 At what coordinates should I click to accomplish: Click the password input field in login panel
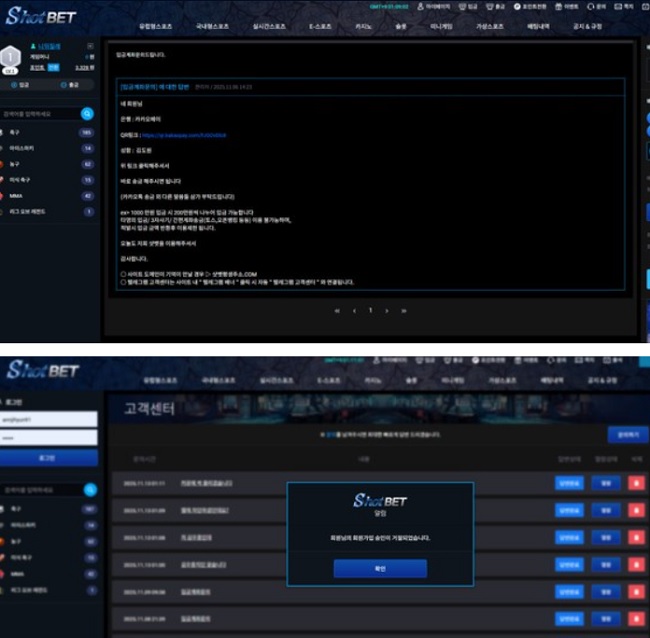[x=49, y=438]
